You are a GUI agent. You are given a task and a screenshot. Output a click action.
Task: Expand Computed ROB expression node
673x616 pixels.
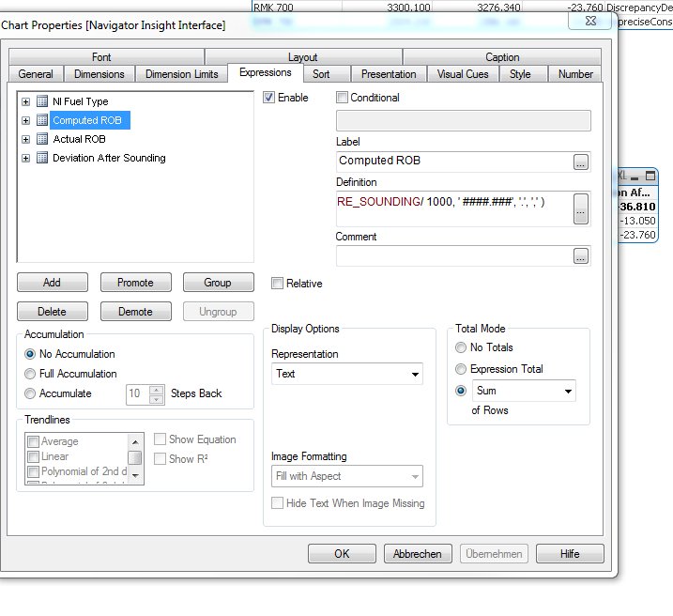click(25, 120)
